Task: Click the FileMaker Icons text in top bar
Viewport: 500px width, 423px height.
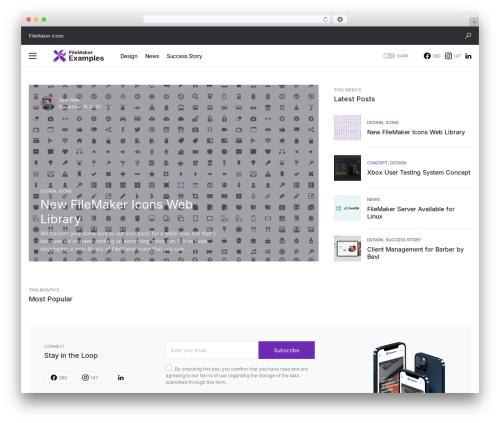Action: [46, 36]
